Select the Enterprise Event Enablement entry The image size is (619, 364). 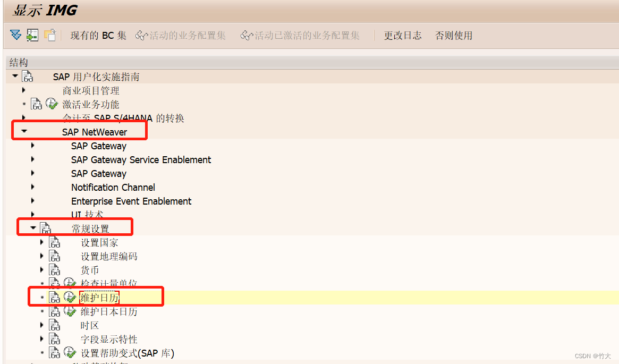click(131, 201)
